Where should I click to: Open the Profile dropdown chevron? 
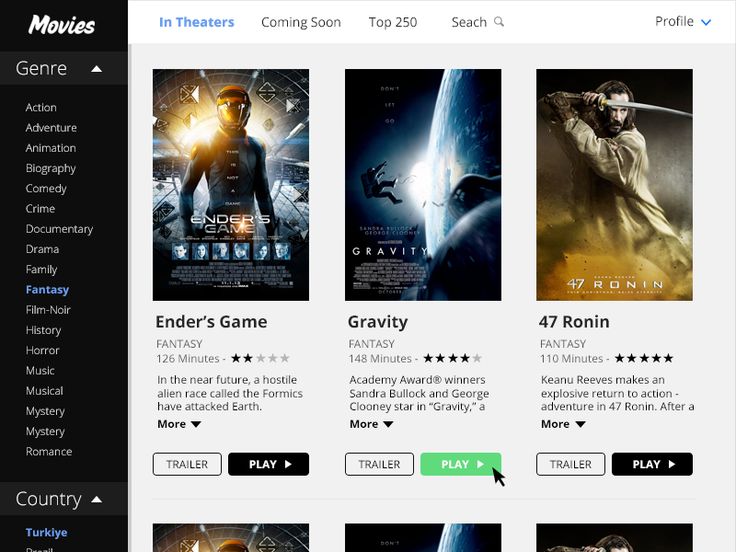[x=706, y=22]
